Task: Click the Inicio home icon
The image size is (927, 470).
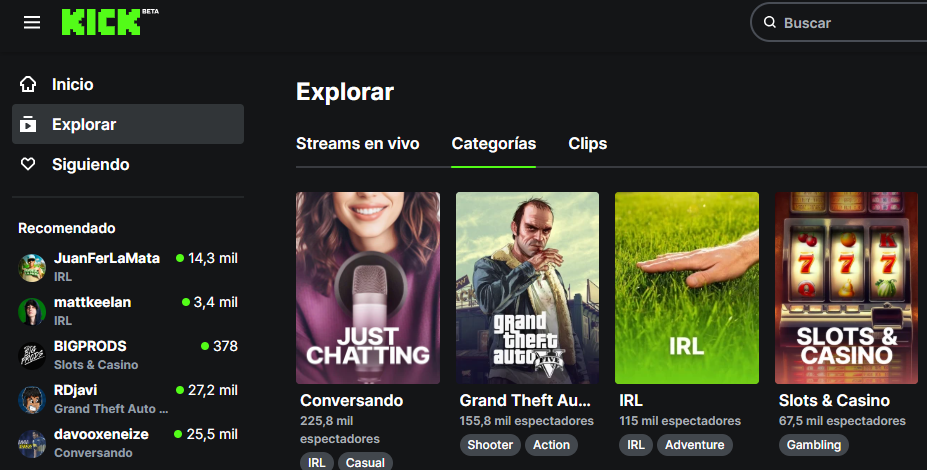Action: coord(28,84)
